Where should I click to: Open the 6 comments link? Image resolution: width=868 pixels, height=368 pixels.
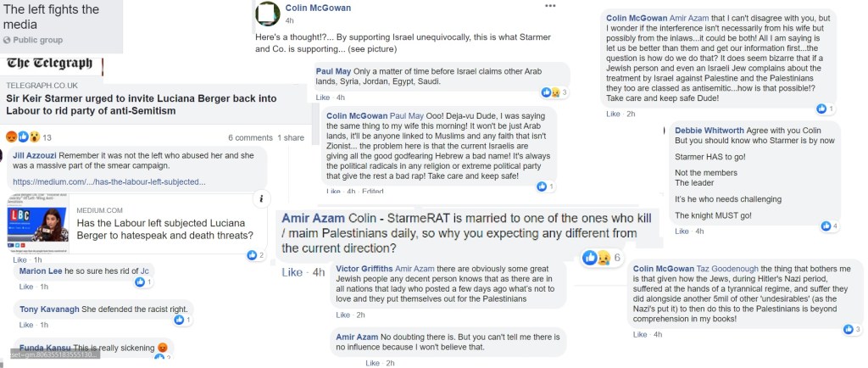click(x=251, y=137)
